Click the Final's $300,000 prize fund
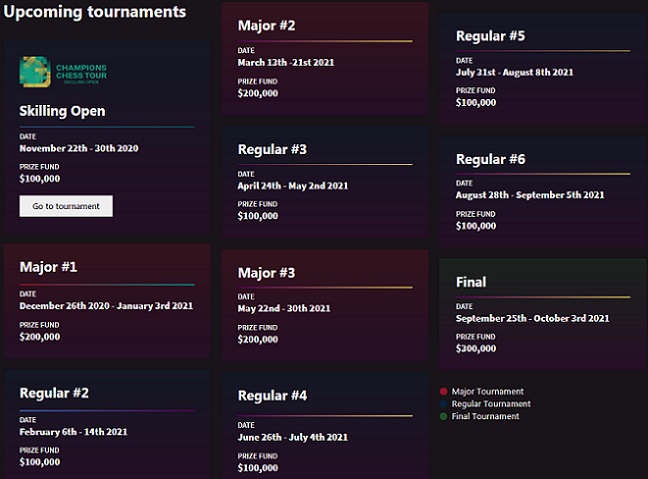This screenshot has height=479, width=648. coord(476,348)
